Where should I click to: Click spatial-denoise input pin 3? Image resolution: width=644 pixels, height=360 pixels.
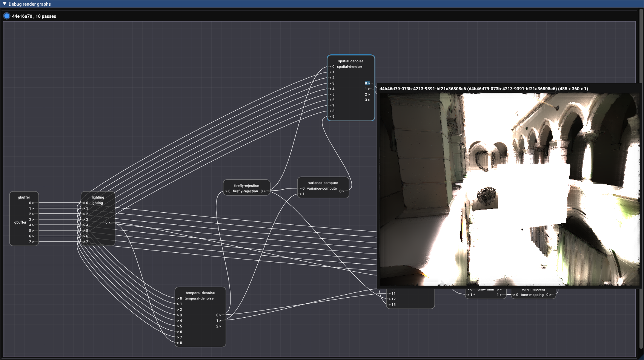(x=332, y=83)
